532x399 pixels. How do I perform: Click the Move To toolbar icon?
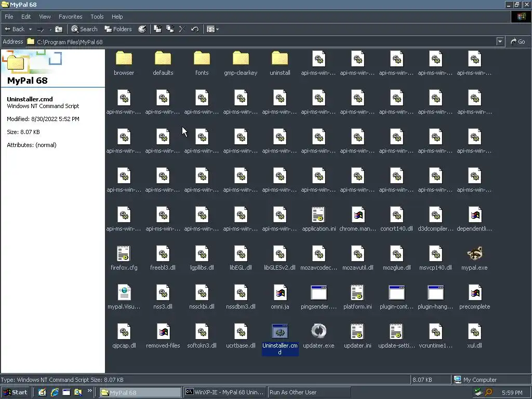pos(158,29)
